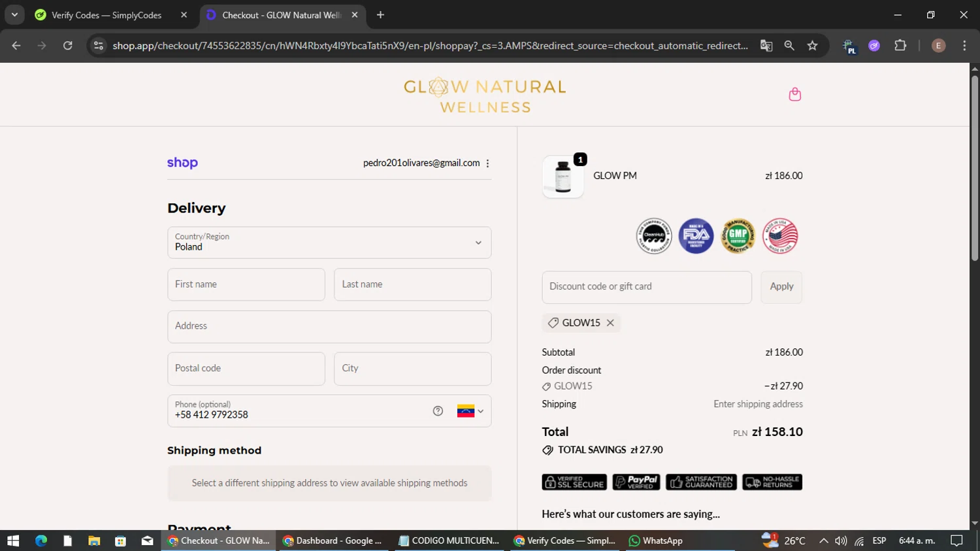Click the GLOW Natural Wellness logo

485,95
